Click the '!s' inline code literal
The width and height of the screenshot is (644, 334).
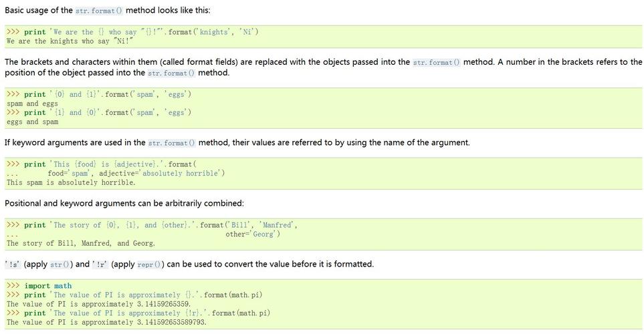12,265
